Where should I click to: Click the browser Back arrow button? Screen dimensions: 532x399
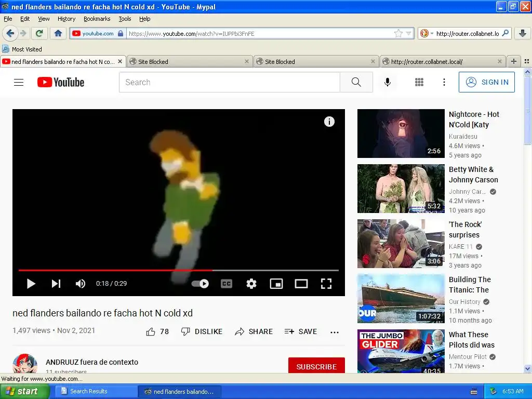pos(10,33)
